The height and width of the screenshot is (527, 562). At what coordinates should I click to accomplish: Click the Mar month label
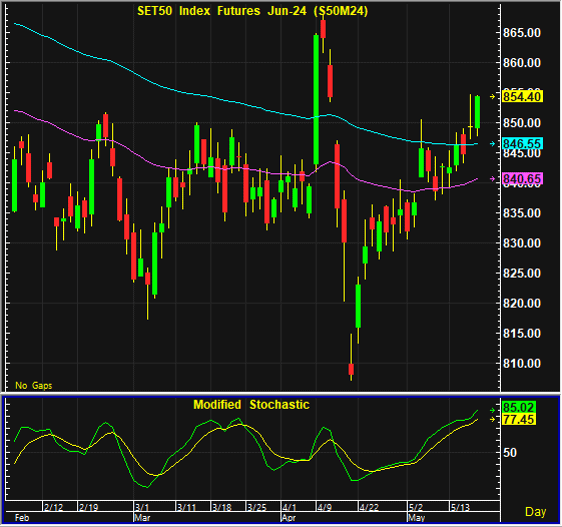[x=142, y=518]
